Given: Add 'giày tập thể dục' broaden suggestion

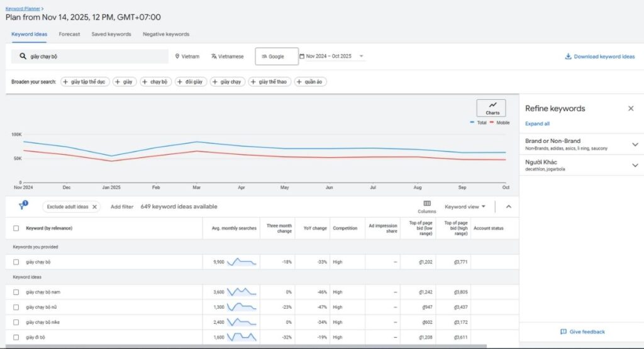Looking at the screenshot, I should (85, 82).
